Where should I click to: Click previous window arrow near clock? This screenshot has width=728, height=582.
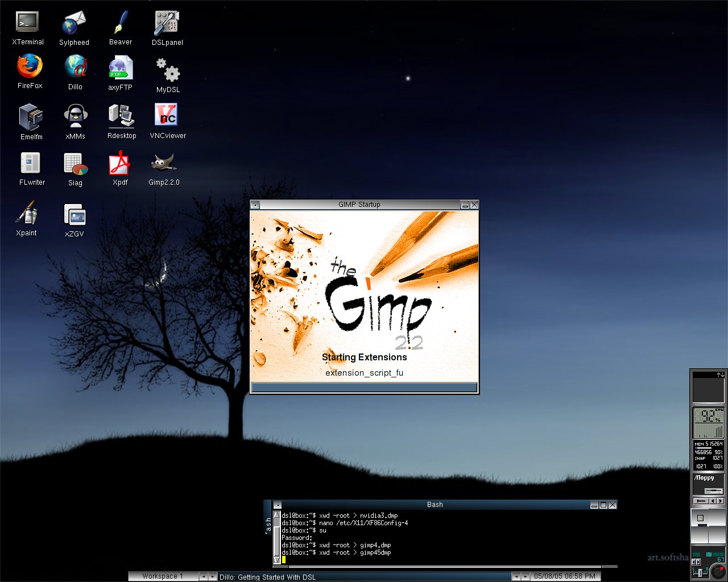click(516, 577)
